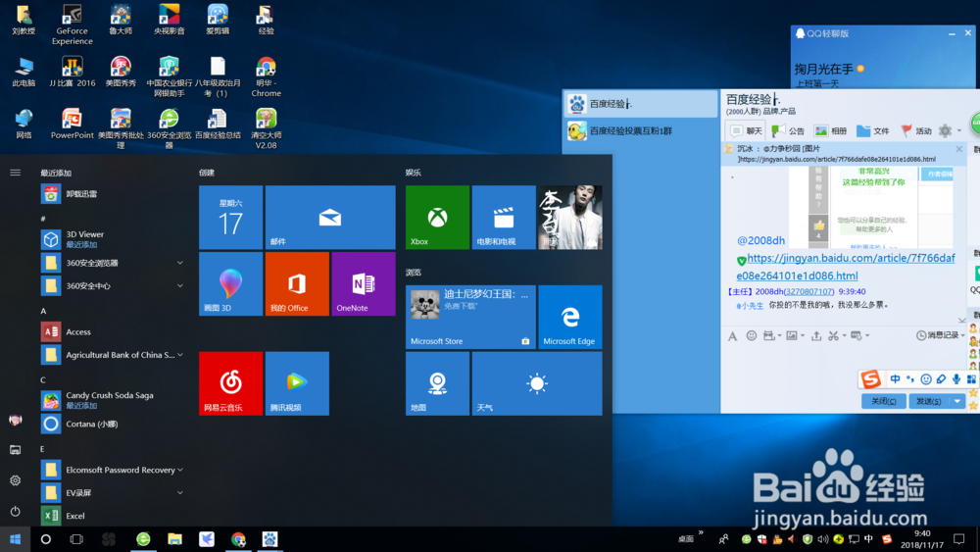Toggle Sogou input 中 language mode

click(895, 378)
